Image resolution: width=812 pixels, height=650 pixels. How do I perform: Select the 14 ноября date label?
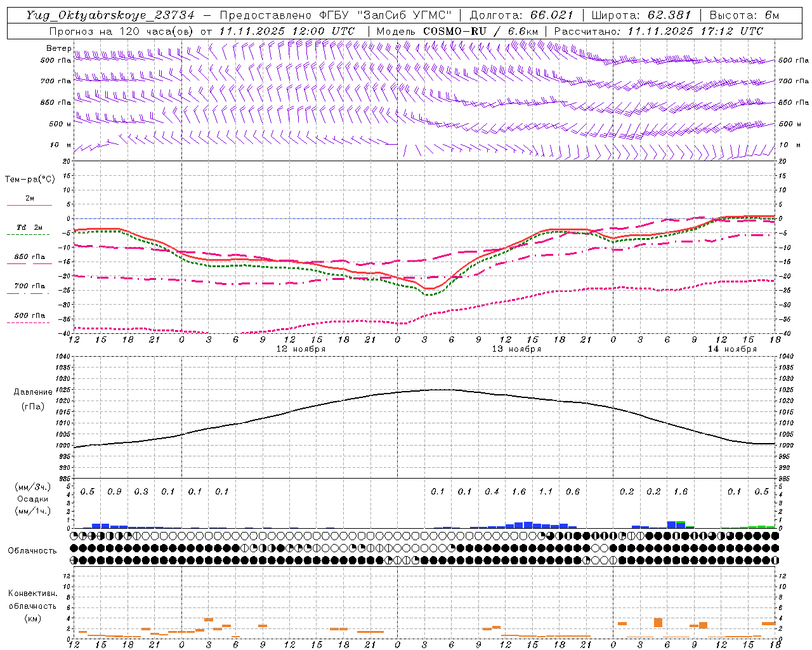pos(732,349)
